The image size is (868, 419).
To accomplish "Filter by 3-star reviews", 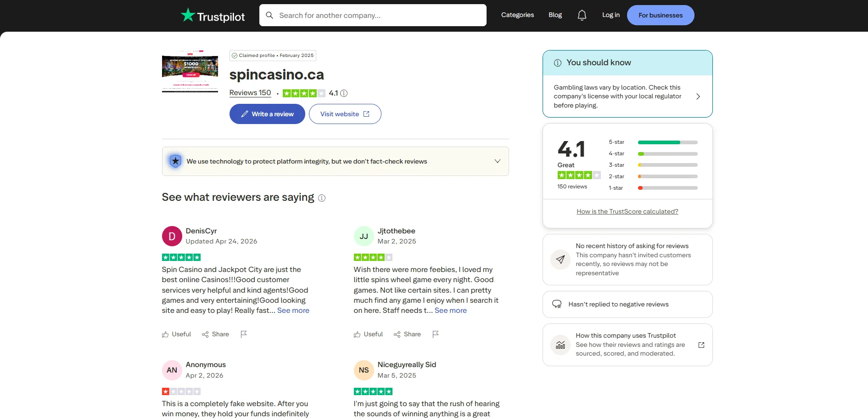I will pos(653,165).
